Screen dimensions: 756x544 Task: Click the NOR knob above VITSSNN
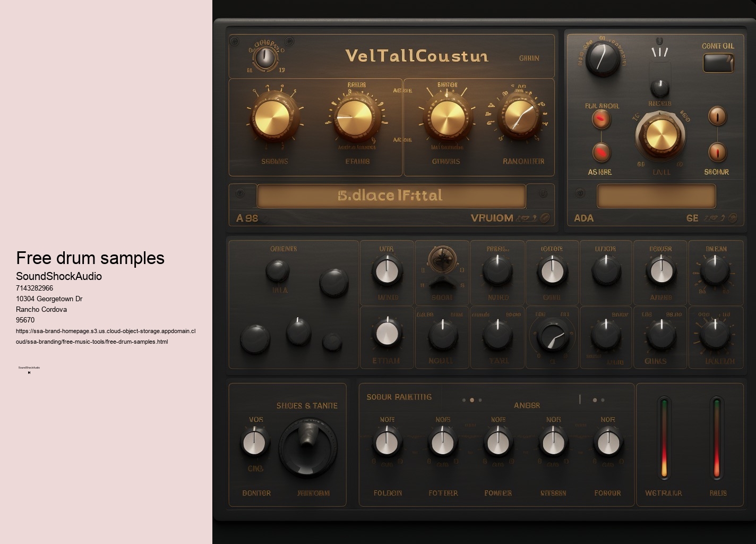pos(553,442)
